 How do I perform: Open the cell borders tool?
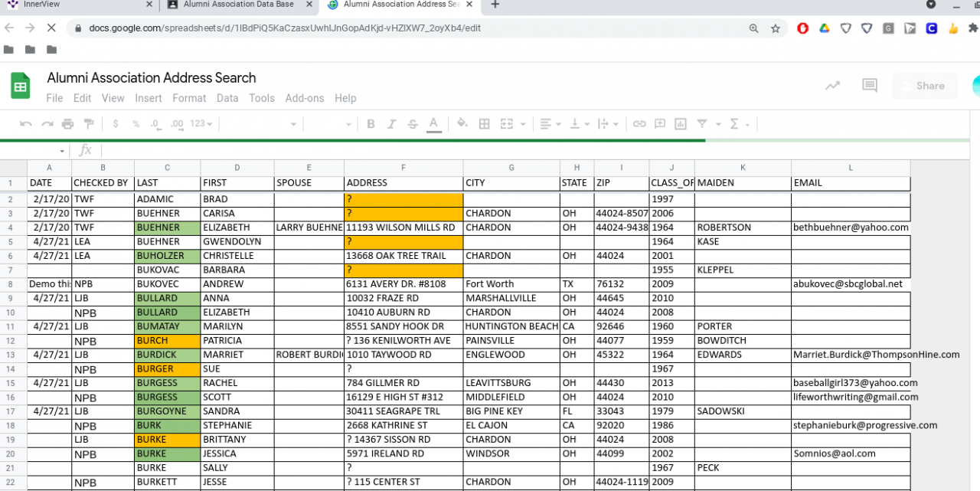click(x=484, y=124)
